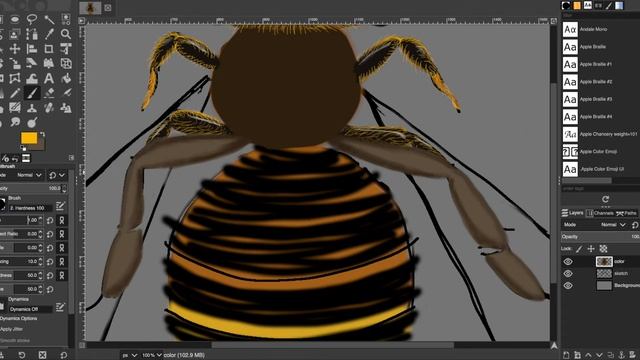Close the open image tab
The image size is (640, 360).
[x=108, y=8]
